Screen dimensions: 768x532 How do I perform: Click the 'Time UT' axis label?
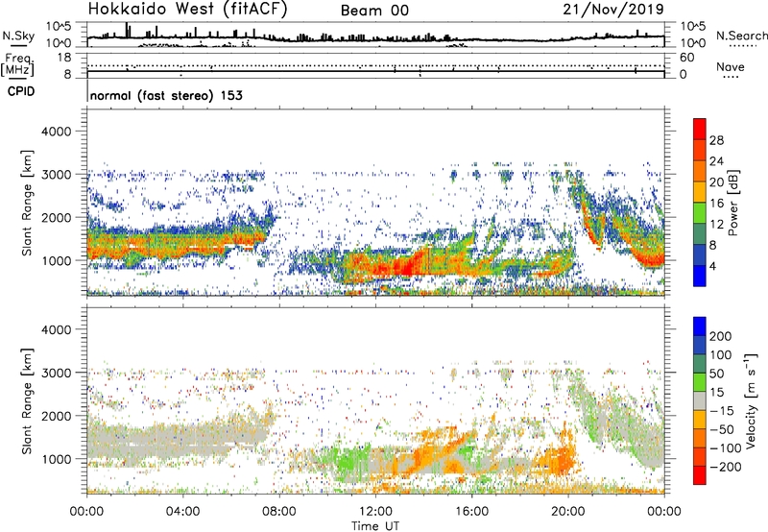click(375, 526)
